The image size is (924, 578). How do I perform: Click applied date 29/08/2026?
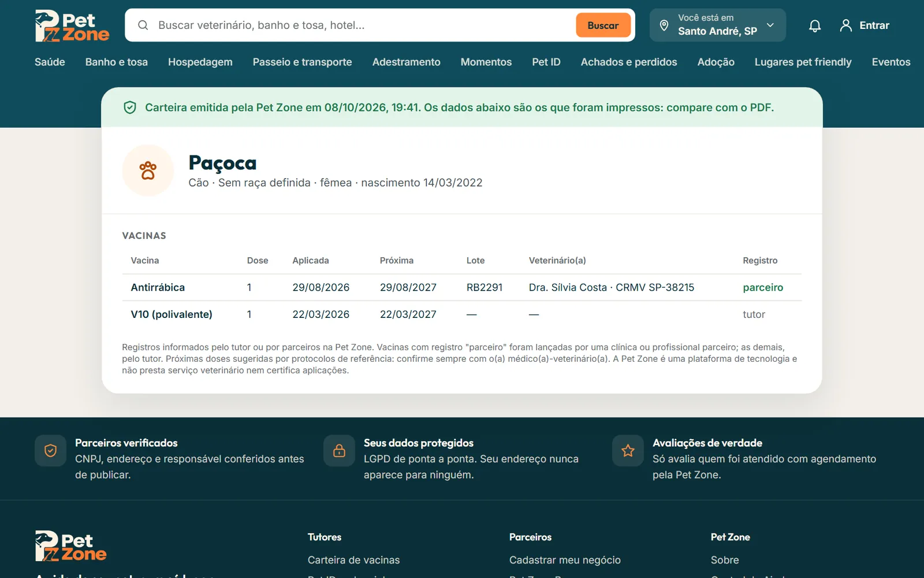point(321,287)
